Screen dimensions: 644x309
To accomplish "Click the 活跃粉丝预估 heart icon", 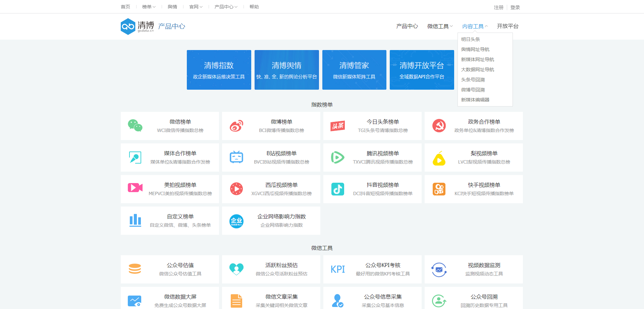I will tap(236, 269).
